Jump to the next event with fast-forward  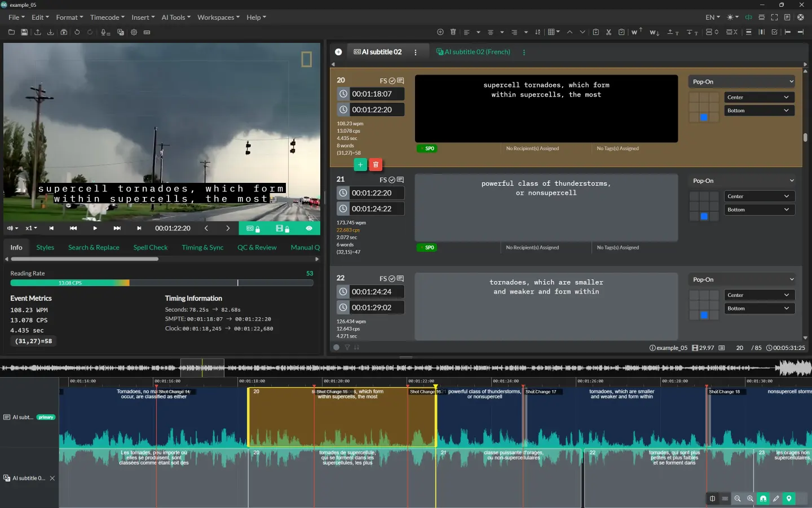click(117, 229)
